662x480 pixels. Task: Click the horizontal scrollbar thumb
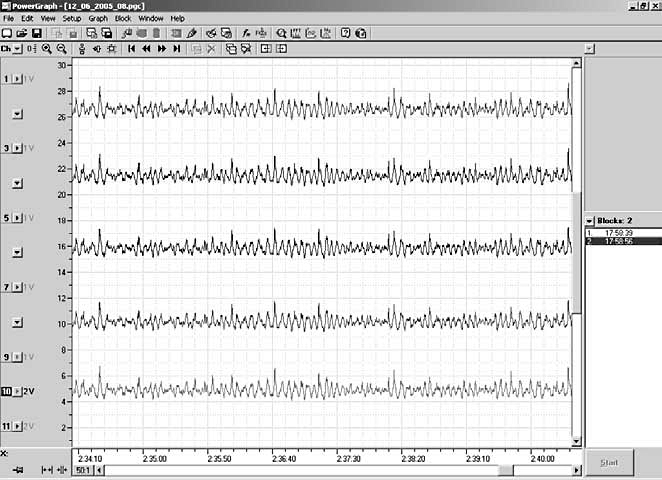coord(506,470)
